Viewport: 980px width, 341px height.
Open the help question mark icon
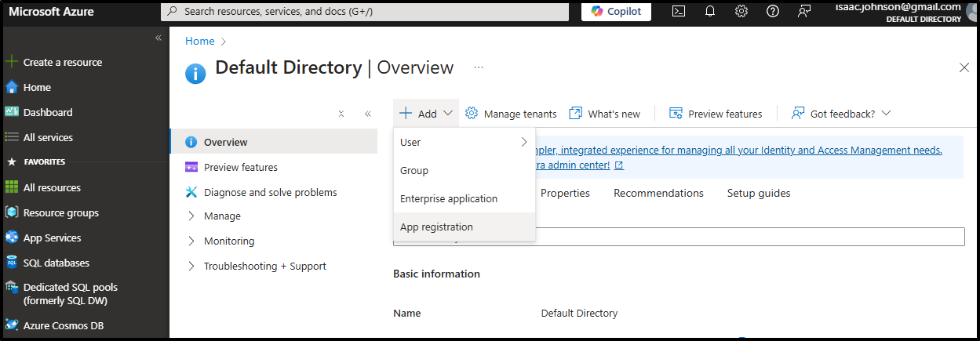(772, 11)
